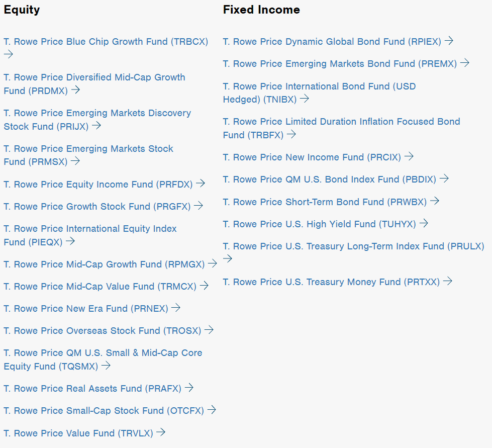Select QM U.S. Bond Index Fund (PBDIX)
492x448 pixels.
coord(330,180)
